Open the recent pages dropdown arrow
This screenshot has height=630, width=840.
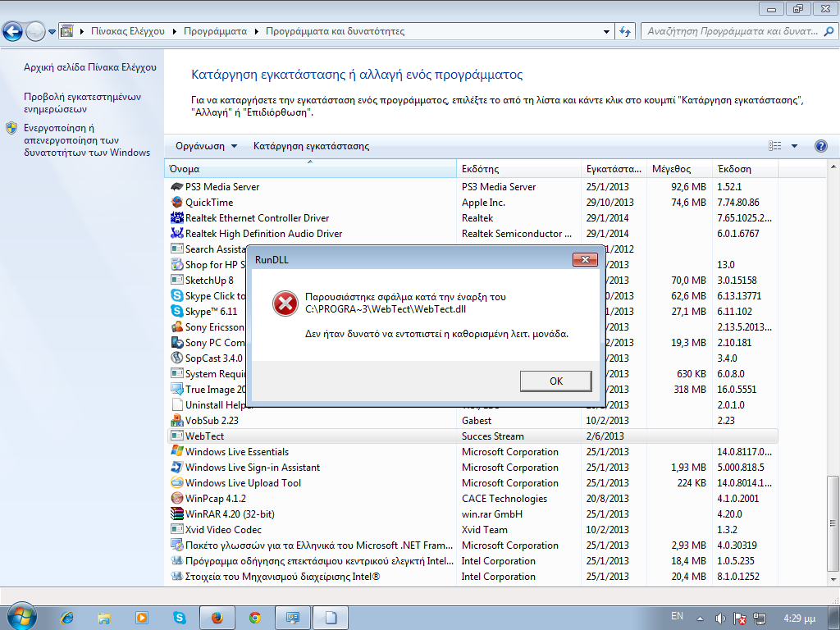52,32
